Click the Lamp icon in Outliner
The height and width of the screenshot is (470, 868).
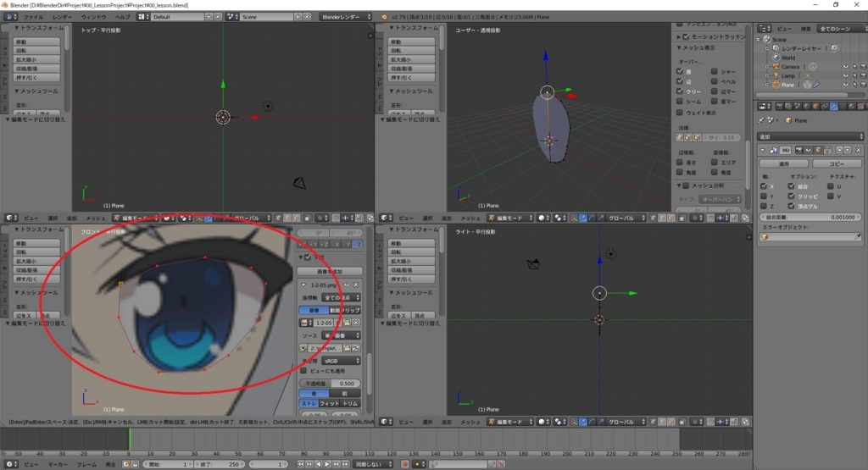pos(776,75)
